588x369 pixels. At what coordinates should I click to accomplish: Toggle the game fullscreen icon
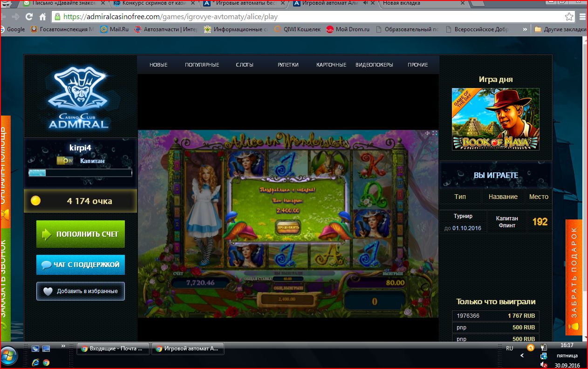[434, 133]
